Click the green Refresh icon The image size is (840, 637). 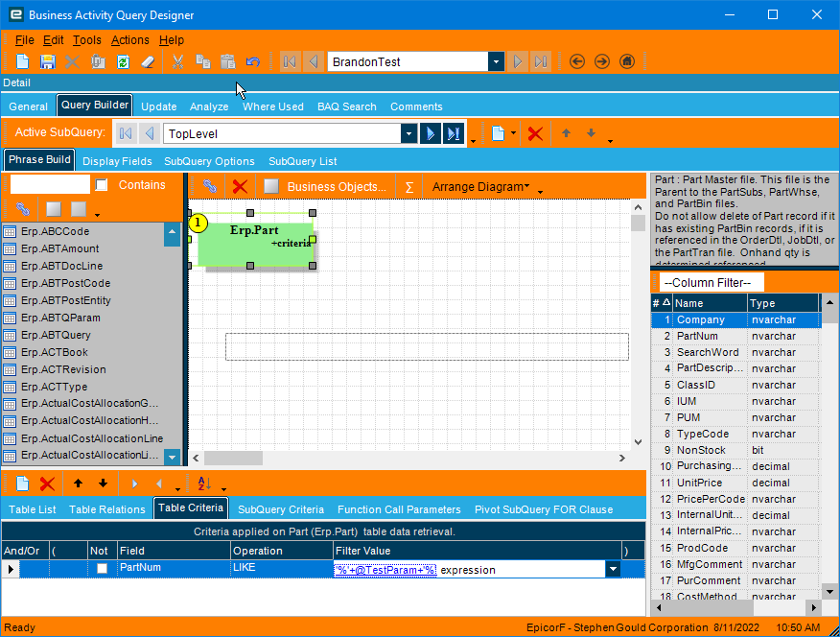coord(123,61)
